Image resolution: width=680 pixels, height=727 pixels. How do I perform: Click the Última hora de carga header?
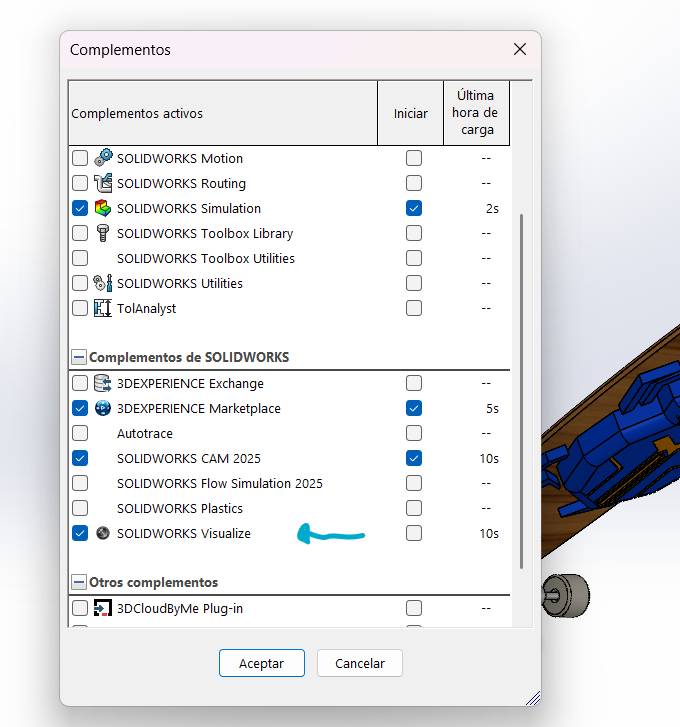coord(477,113)
